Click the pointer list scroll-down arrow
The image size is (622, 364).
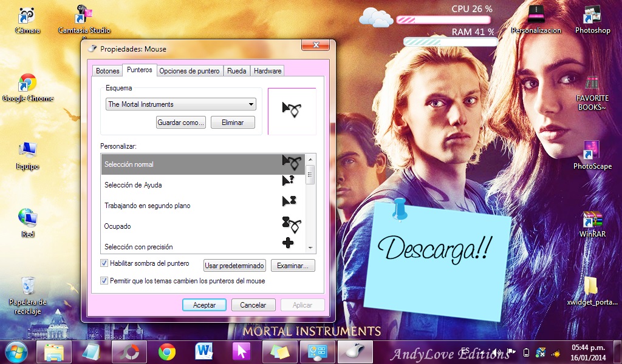point(310,248)
